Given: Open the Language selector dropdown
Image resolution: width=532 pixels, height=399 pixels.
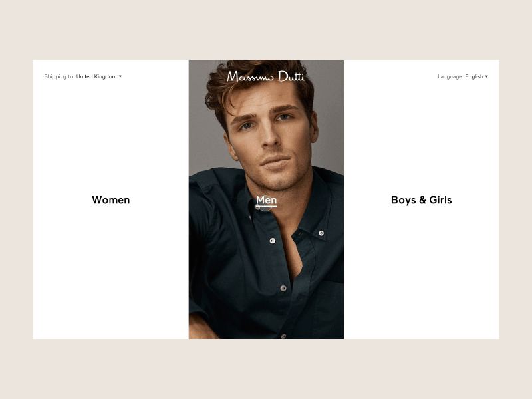Looking at the screenshot, I should pos(463,76).
